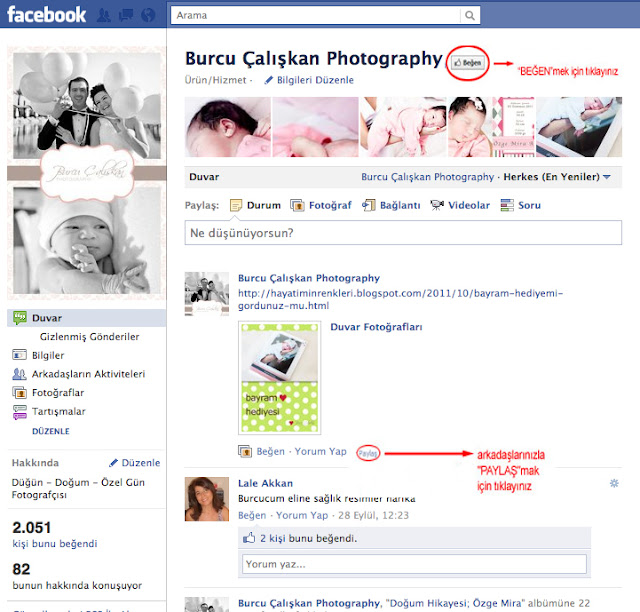
Task: Click the Facebook logo
Action: [x=47, y=15]
